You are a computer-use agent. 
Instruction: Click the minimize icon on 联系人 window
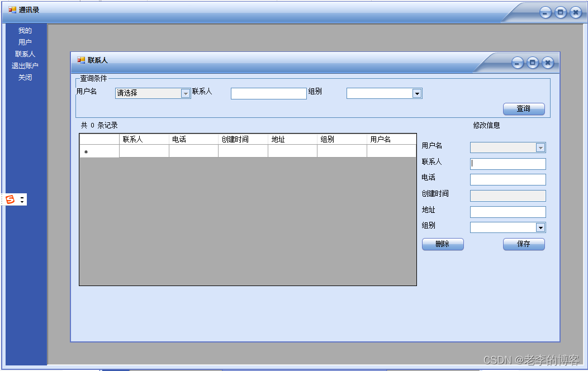point(518,63)
